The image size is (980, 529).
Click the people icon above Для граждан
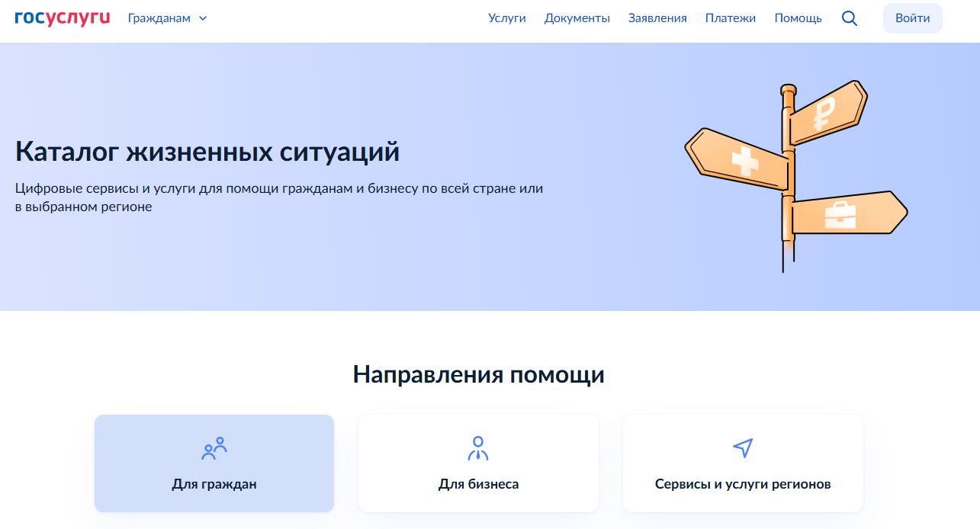[214, 448]
